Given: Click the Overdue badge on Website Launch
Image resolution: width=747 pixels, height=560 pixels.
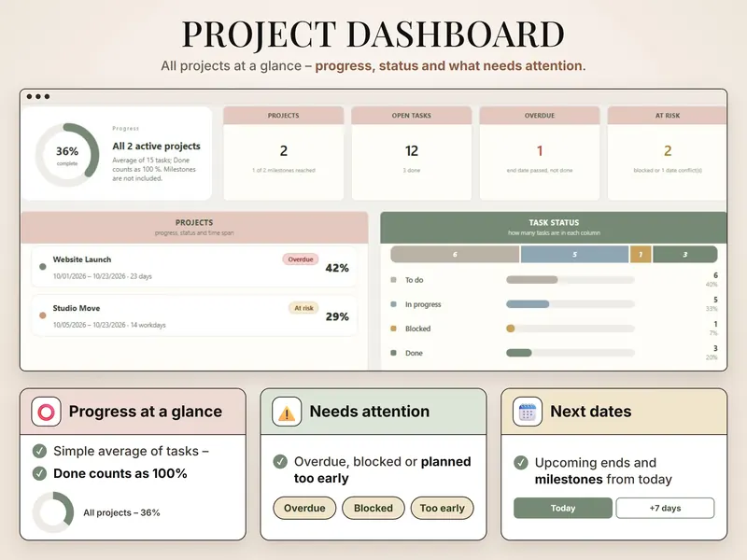Looking at the screenshot, I should tap(300, 259).
